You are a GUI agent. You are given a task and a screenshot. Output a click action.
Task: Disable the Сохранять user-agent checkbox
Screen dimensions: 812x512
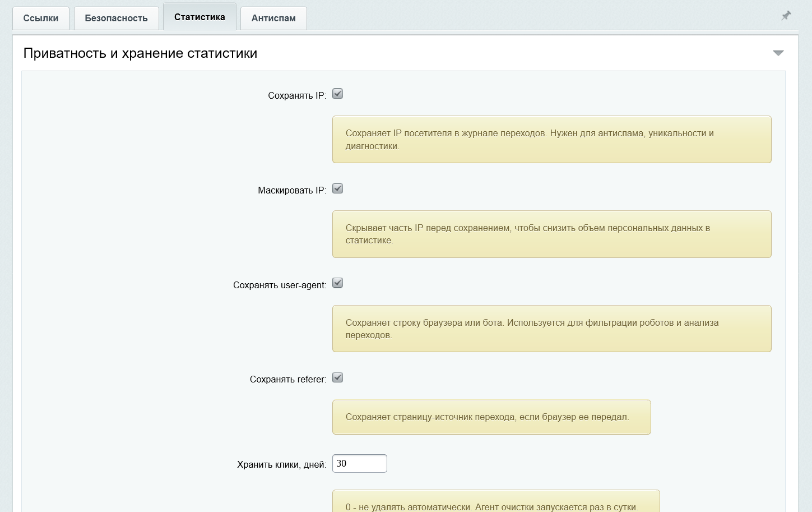(337, 283)
